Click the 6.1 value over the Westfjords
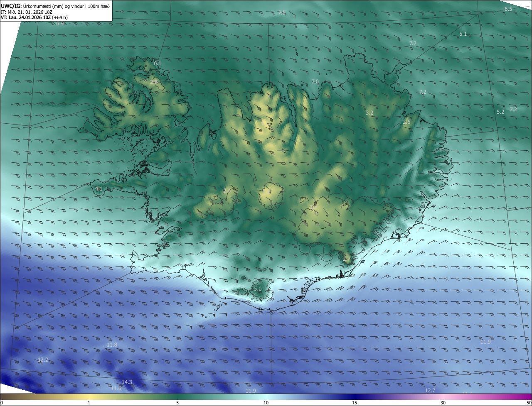This screenshot has height=406, width=532. pos(157,63)
